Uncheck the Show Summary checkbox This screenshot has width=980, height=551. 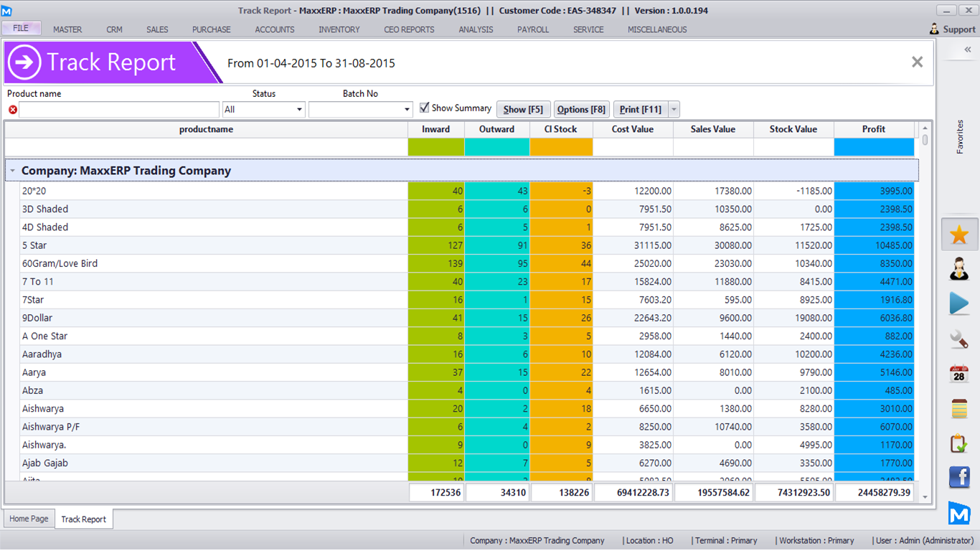[425, 108]
